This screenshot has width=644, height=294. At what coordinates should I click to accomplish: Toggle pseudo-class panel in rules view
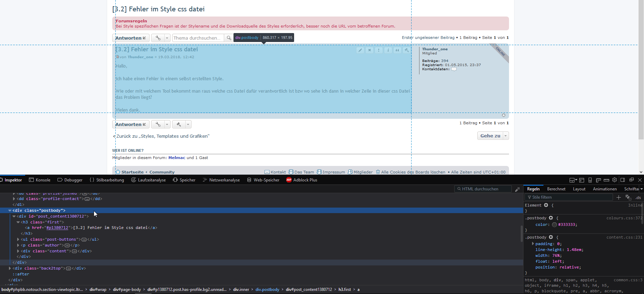(629, 197)
